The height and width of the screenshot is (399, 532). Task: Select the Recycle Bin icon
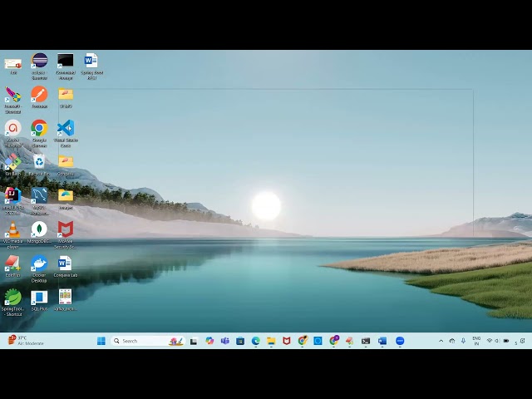[39, 165]
